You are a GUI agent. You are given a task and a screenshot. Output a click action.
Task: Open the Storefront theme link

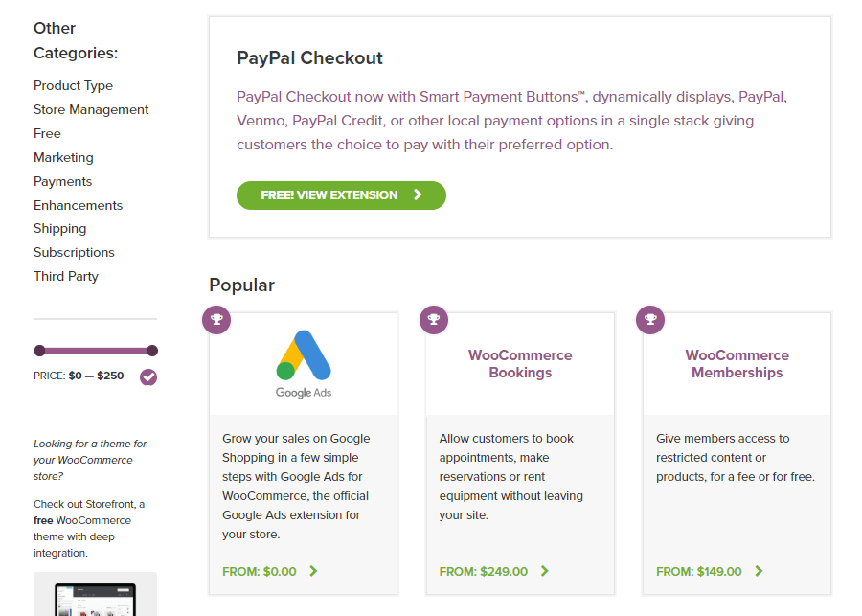(105, 503)
